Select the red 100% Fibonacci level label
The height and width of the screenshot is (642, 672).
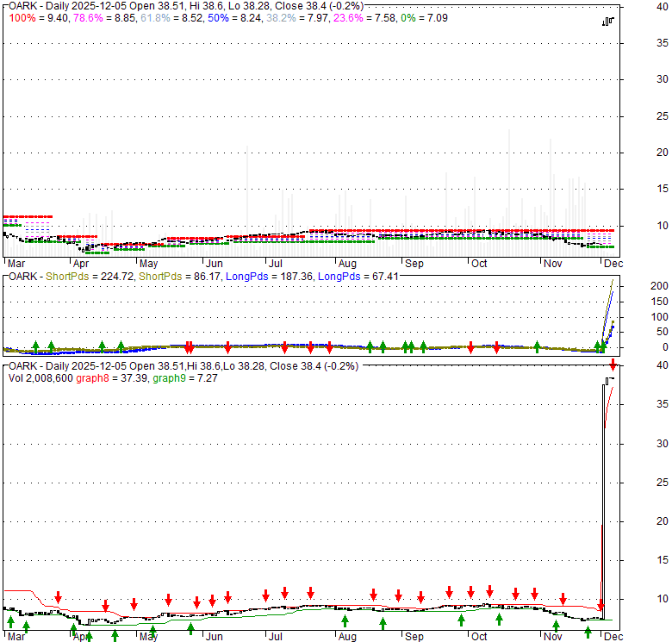22,18
